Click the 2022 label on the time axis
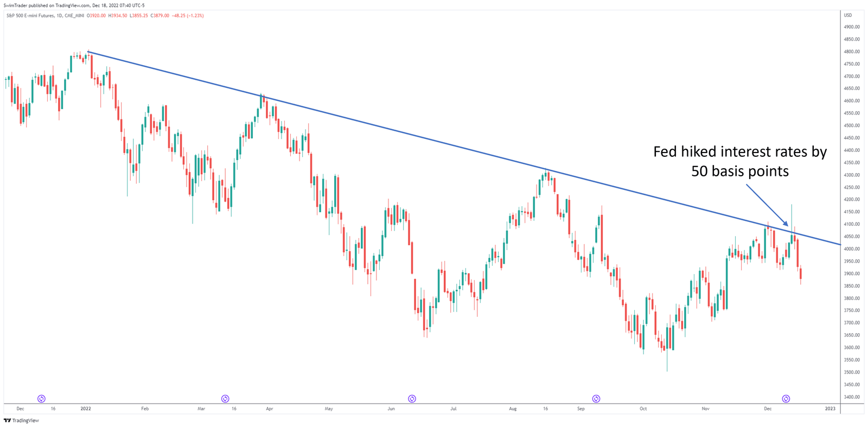The width and height of the screenshot is (868, 427). (x=86, y=409)
